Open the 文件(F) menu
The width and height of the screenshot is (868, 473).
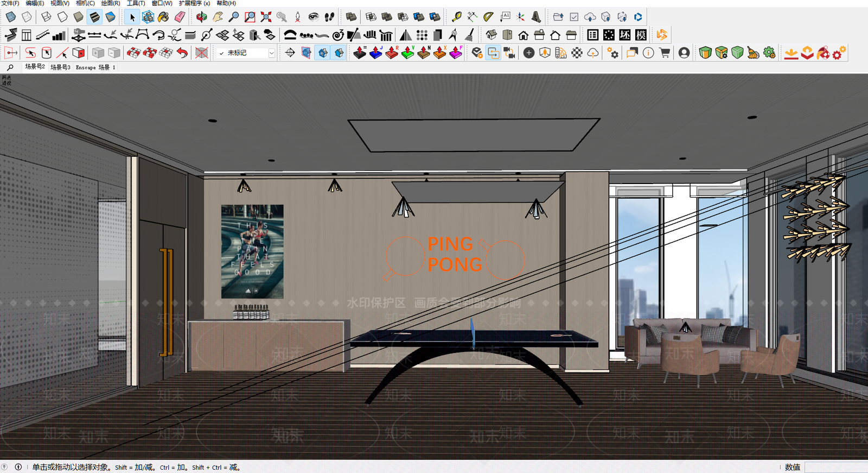[10, 3]
